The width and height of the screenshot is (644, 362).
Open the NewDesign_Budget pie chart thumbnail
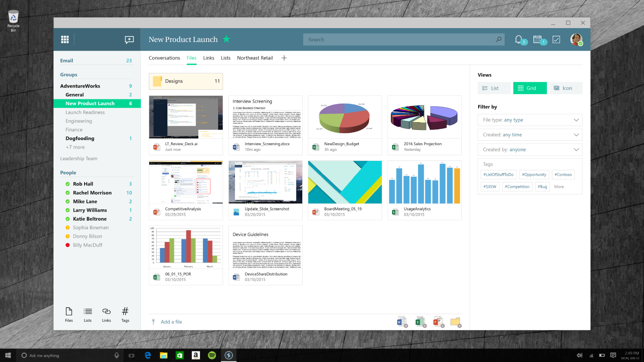(345, 117)
